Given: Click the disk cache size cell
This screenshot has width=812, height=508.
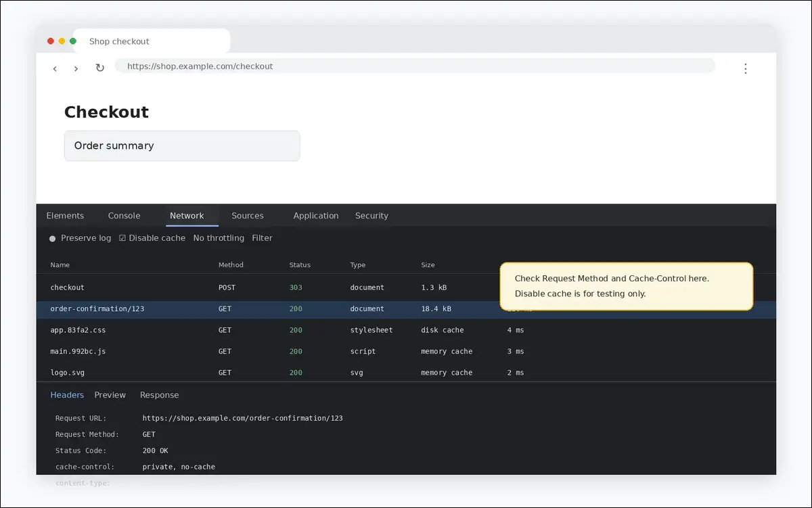Looking at the screenshot, I should [x=443, y=330].
